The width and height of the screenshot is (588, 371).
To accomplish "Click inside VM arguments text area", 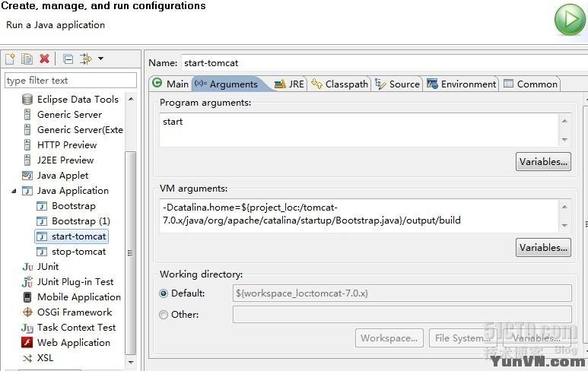I will (359, 216).
